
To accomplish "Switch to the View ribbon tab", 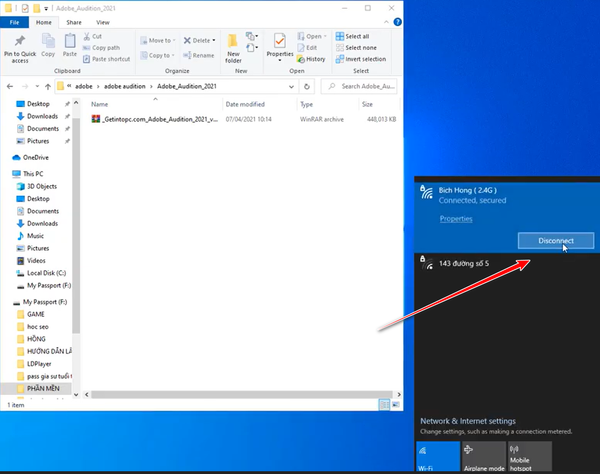I will click(x=103, y=22).
